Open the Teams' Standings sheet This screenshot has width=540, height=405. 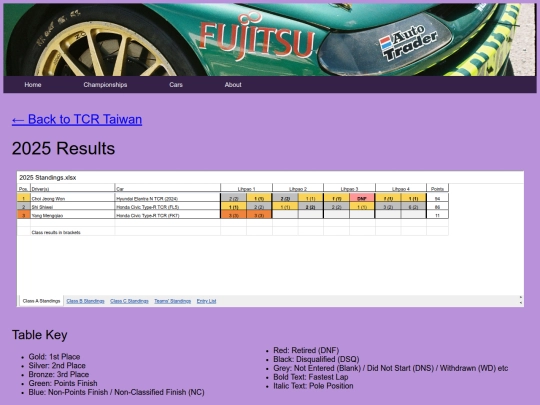point(173,301)
